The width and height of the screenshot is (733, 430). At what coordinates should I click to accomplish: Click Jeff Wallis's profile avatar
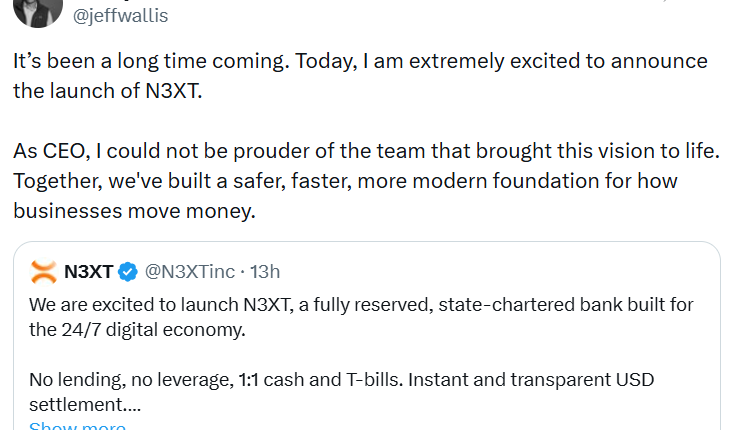point(38,10)
